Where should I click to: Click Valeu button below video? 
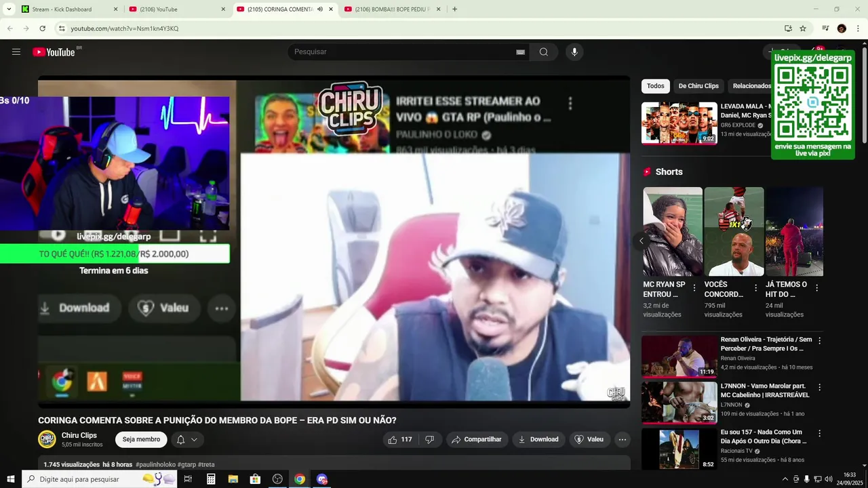coord(589,439)
